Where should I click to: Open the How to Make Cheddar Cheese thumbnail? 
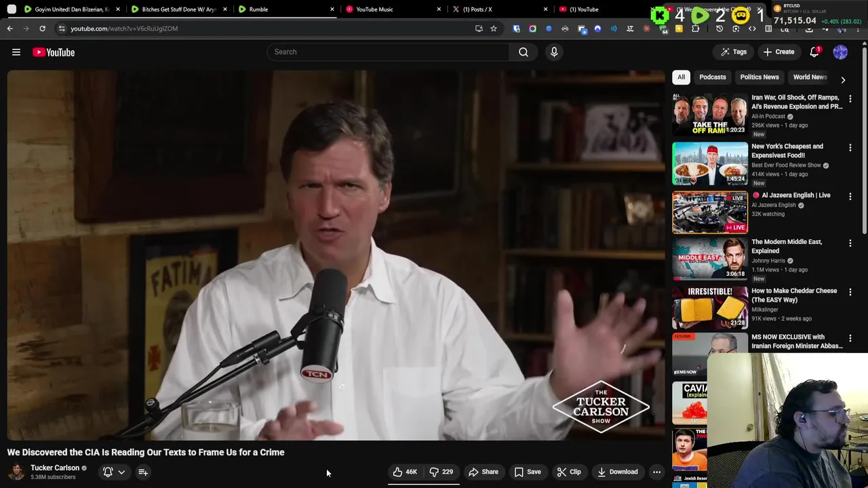710,307
